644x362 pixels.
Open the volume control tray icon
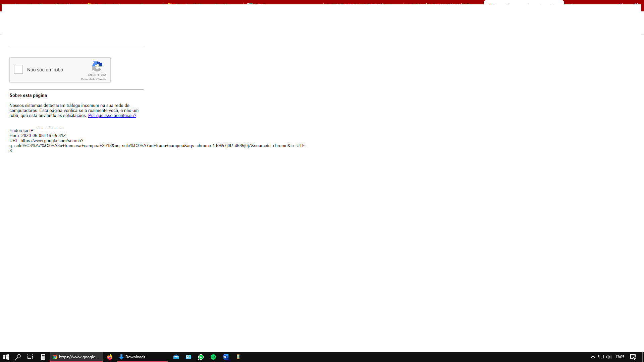(x=609, y=357)
